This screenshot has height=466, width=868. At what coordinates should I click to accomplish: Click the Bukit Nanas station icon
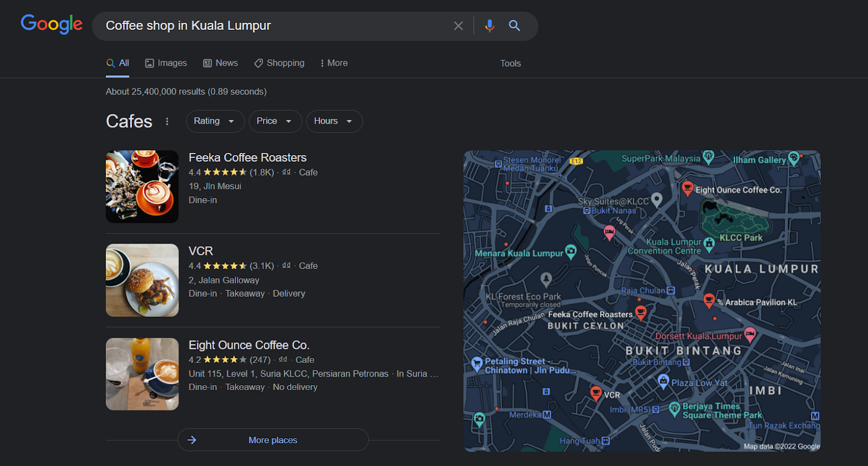(x=586, y=210)
